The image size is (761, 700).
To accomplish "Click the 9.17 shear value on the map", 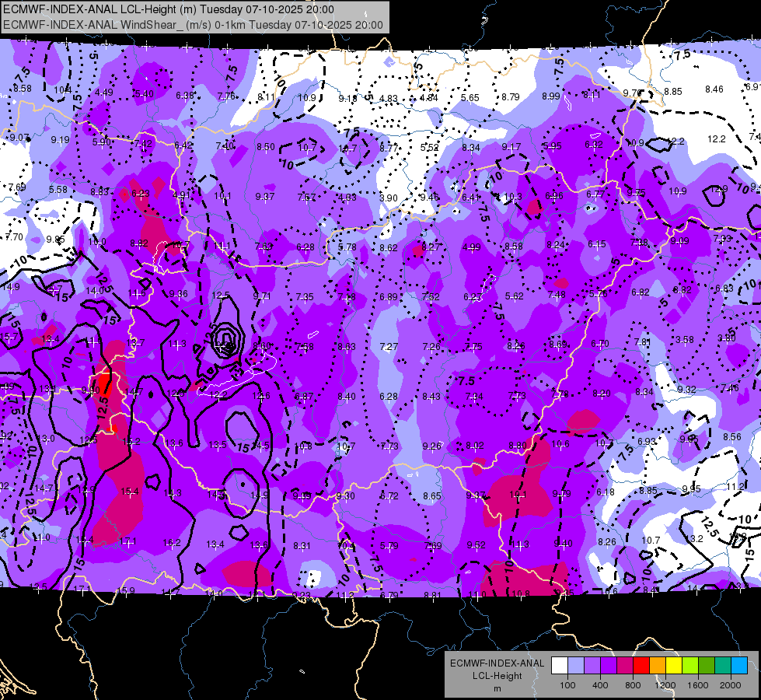I will point(511,146).
